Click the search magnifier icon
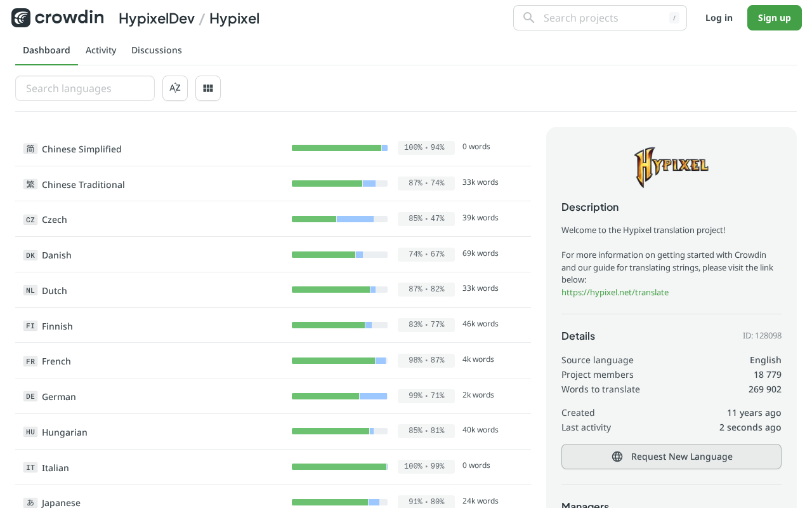Viewport: 812px width, 508px height. (x=528, y=18)
